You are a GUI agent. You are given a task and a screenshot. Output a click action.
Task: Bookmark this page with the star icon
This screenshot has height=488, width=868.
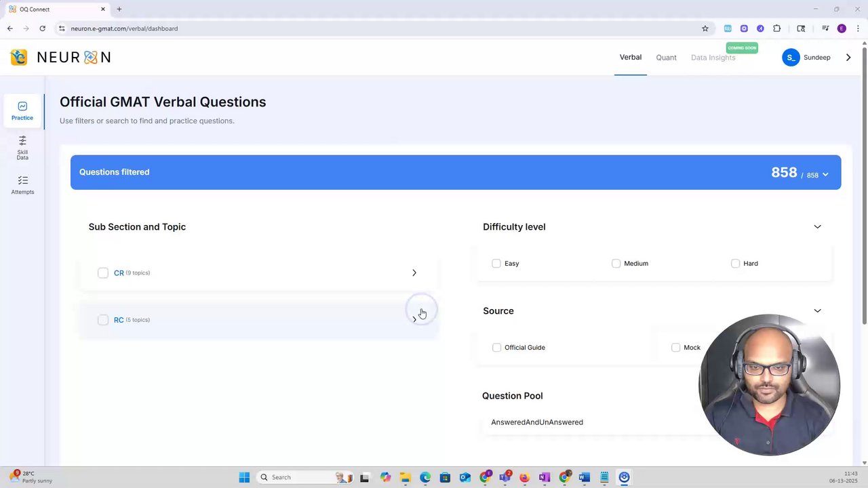[x=705, y=28]
